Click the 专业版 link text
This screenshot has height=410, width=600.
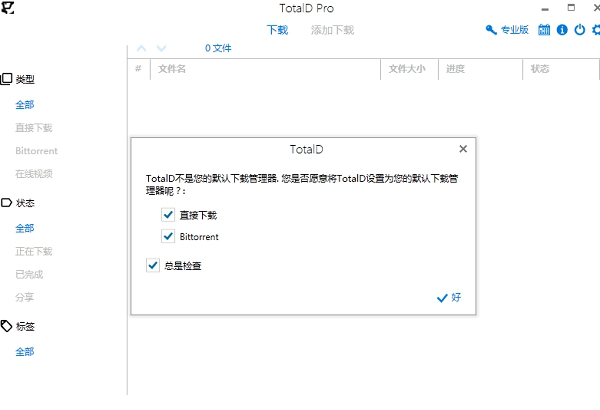[515, 30]
